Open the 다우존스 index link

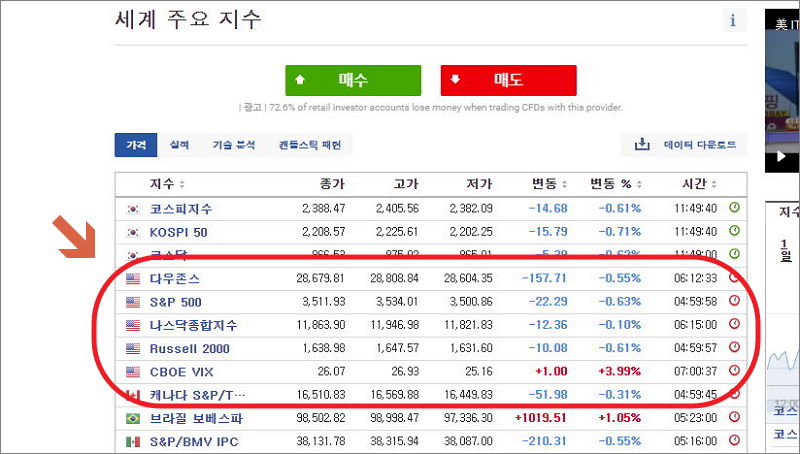[174, 279]
